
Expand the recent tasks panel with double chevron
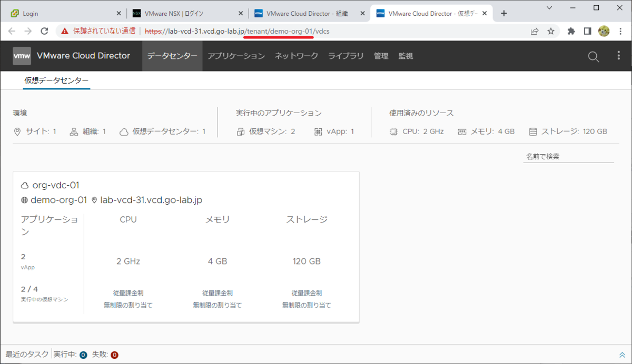622,355
